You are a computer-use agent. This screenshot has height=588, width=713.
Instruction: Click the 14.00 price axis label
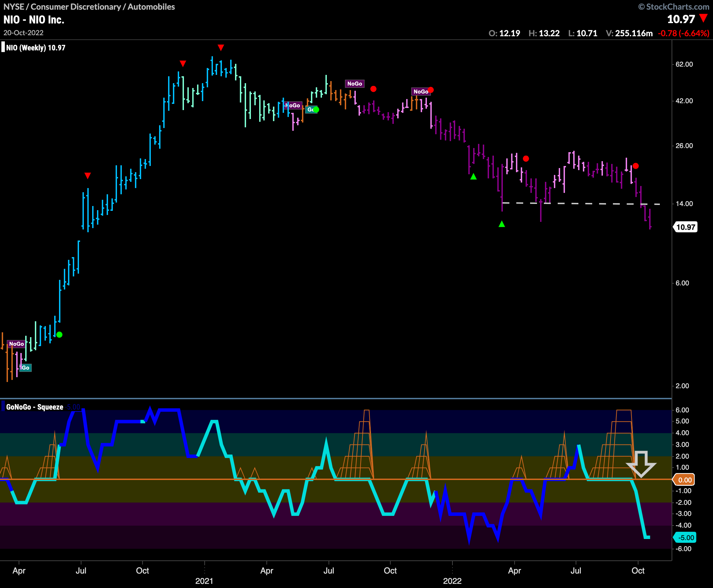[x=684, y=204]
